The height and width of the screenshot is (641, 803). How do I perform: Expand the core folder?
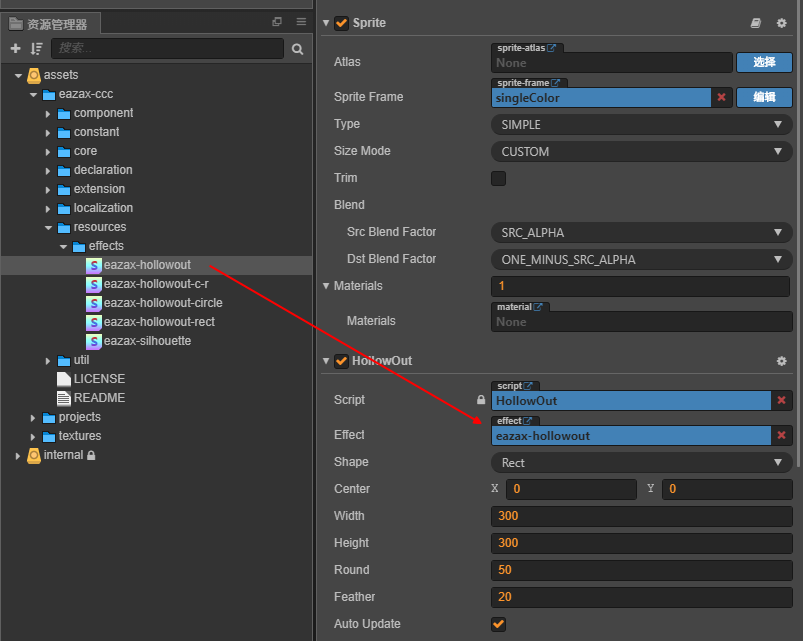coord(48,152)
